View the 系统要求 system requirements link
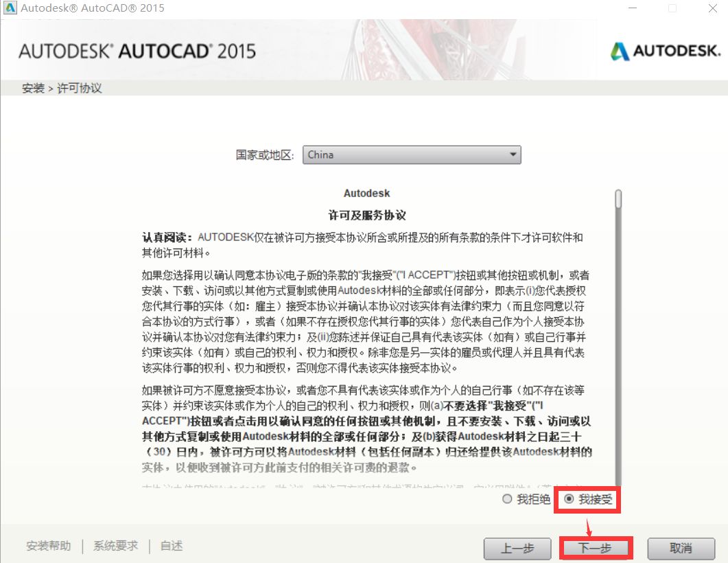The image size is (728, 563). point(115,546)
